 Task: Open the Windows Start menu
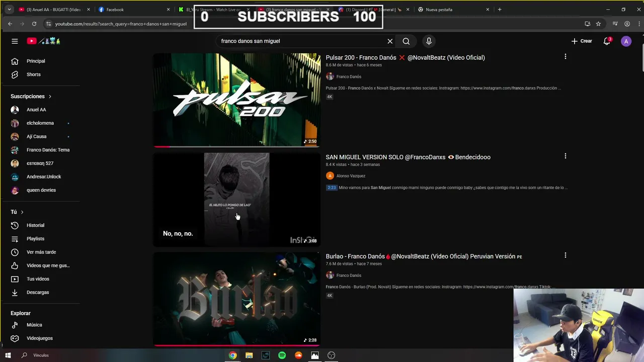point(8,355)
